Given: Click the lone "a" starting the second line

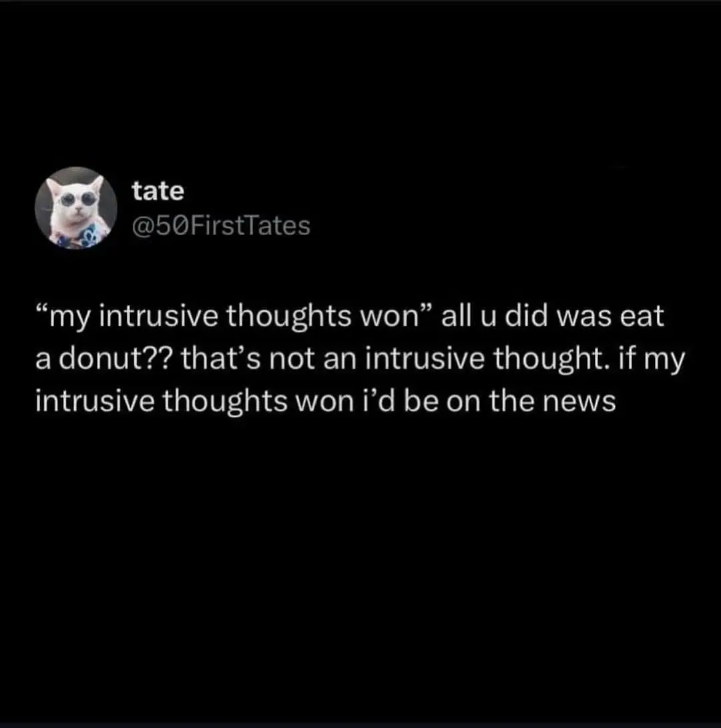Looking at the screenshot, I should [43, 361].
